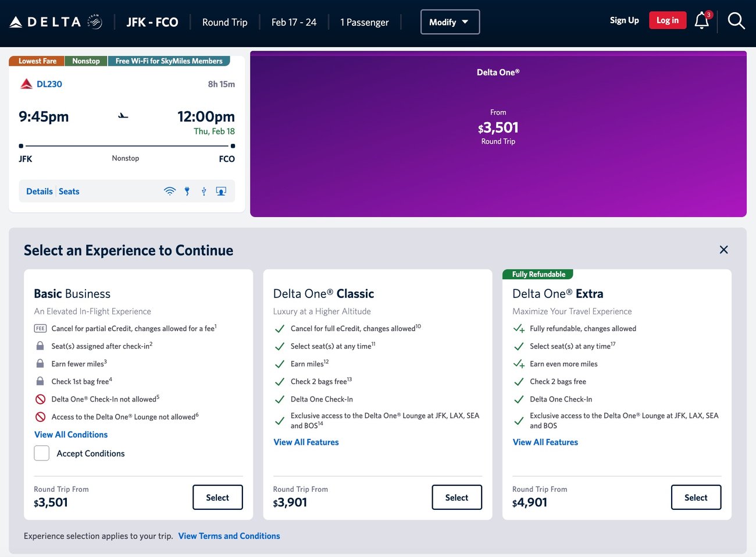
Task: Select the Delta One Extra fare at $4,901
Action: coord(696,498)
